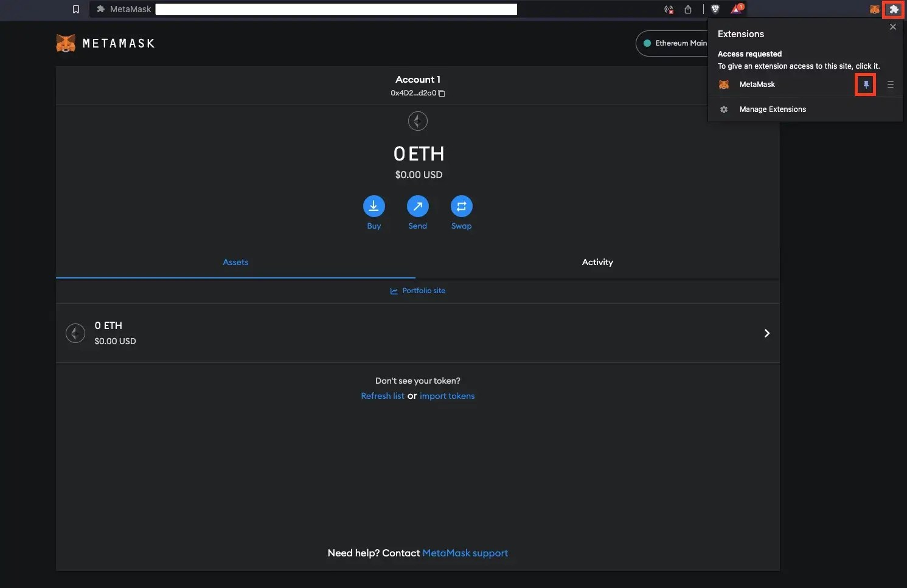This screenshot has width=907, height=588.
Task: Click the Brave Shields lion icon
Action: tap(715, 9)
